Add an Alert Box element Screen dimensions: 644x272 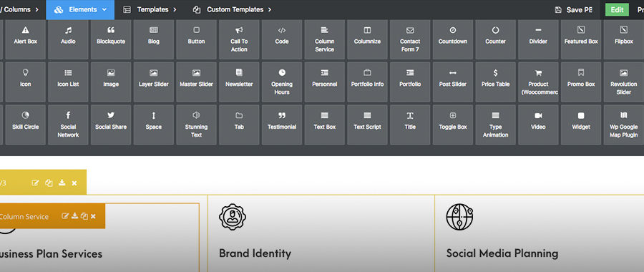point(26,39)
